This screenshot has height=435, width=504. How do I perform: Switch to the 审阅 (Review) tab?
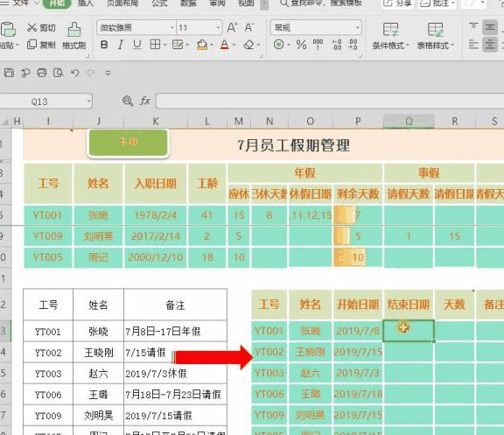click(217, 4)
